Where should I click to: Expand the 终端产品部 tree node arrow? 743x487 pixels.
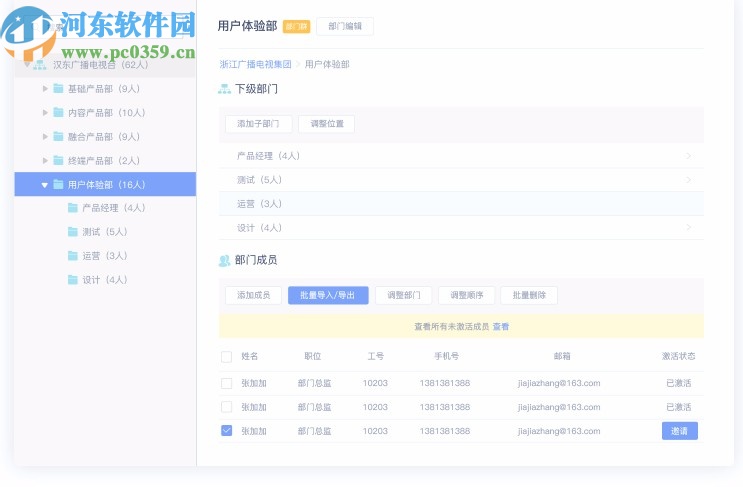45,161
